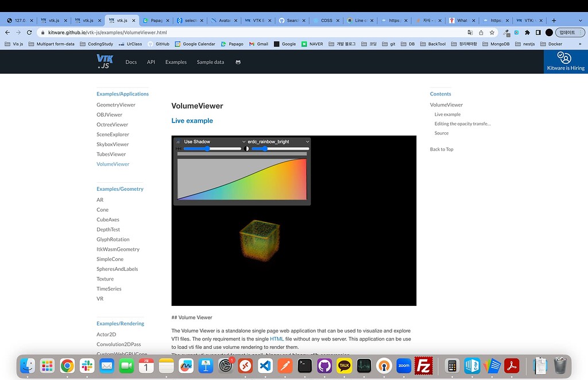Click the share icon in address bar
588x380 pixels.
(481, 33)
